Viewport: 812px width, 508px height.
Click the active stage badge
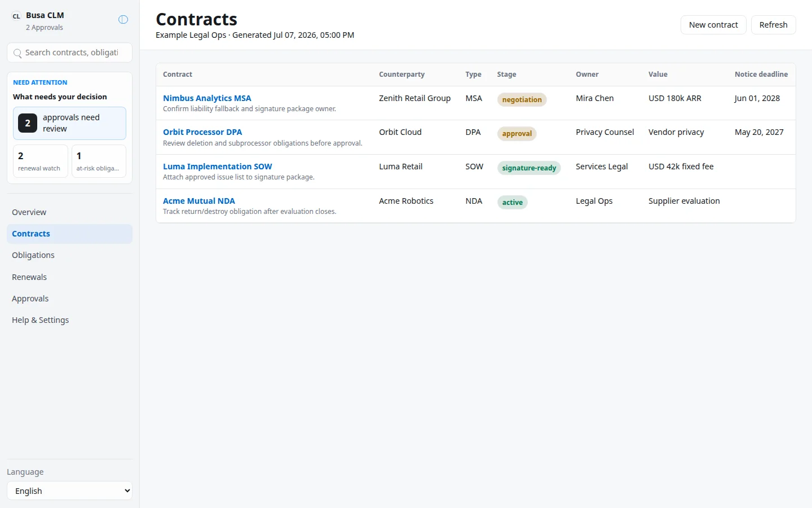tap(512, 203)
